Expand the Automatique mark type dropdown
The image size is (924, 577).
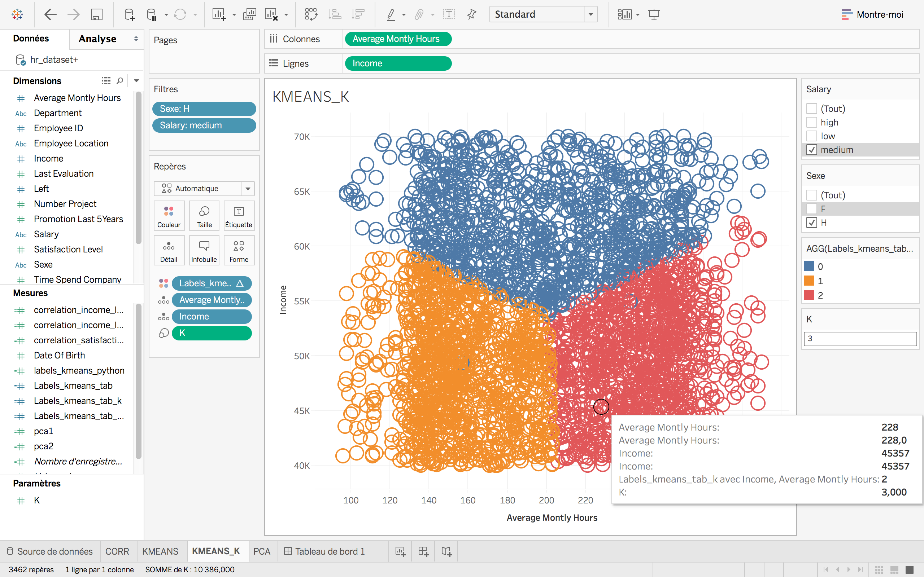(x=248, y=189)
